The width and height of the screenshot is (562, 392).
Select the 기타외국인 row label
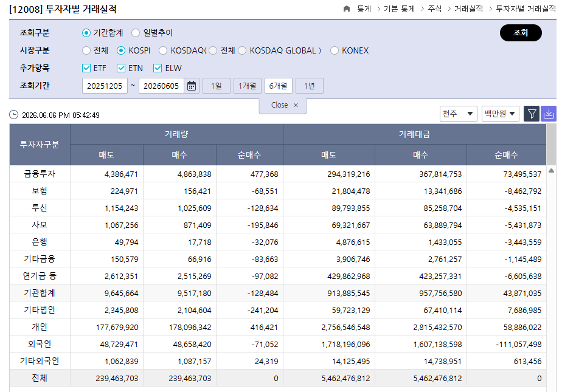coord(40,361)
